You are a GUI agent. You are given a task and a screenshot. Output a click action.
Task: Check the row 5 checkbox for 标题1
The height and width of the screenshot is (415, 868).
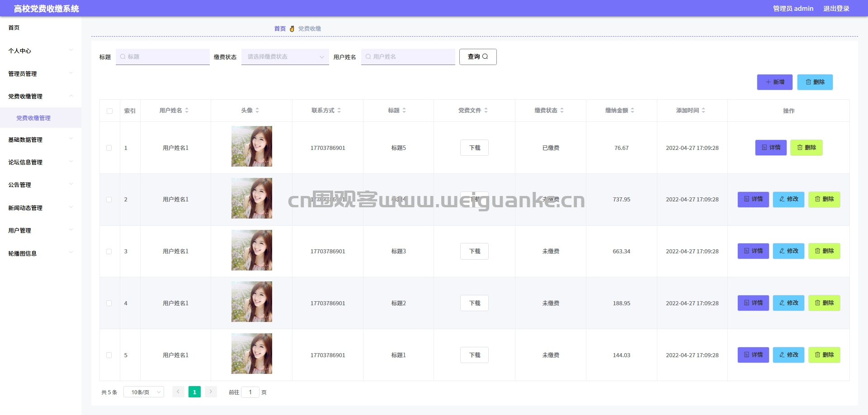coord(109,355)
